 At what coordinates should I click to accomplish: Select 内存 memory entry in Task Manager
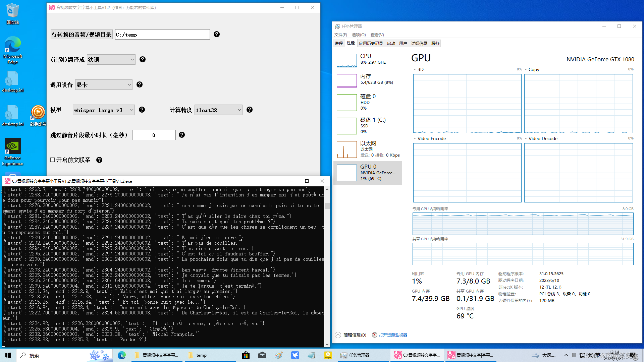(368, 81)
